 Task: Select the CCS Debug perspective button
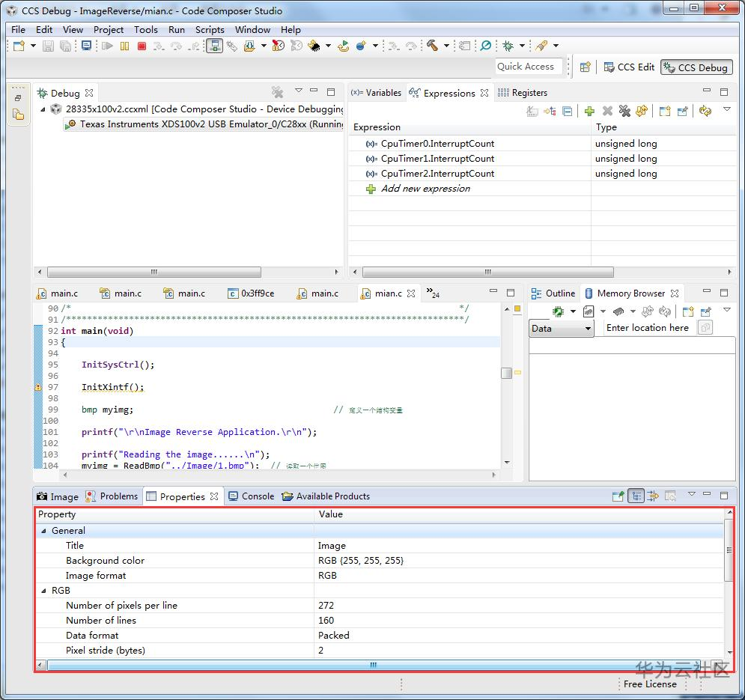696,67
